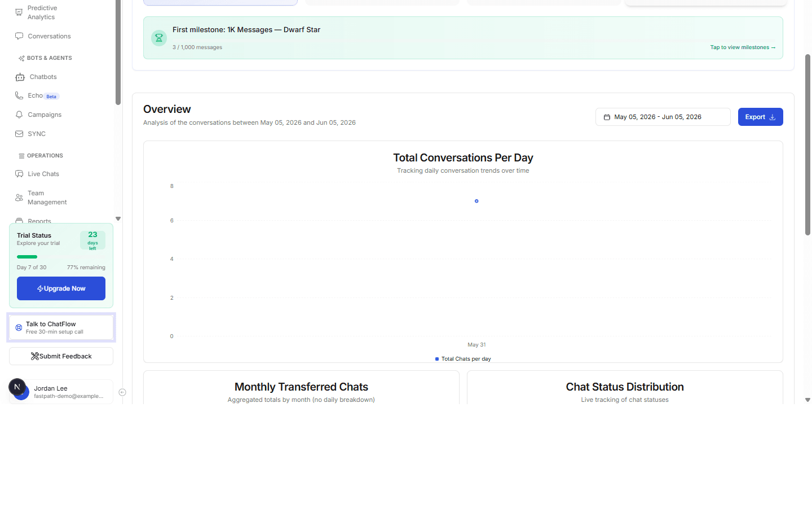812x508 pixels.
Task: Click "77% remaining" trial text
Action: click(x=86, y=268)
